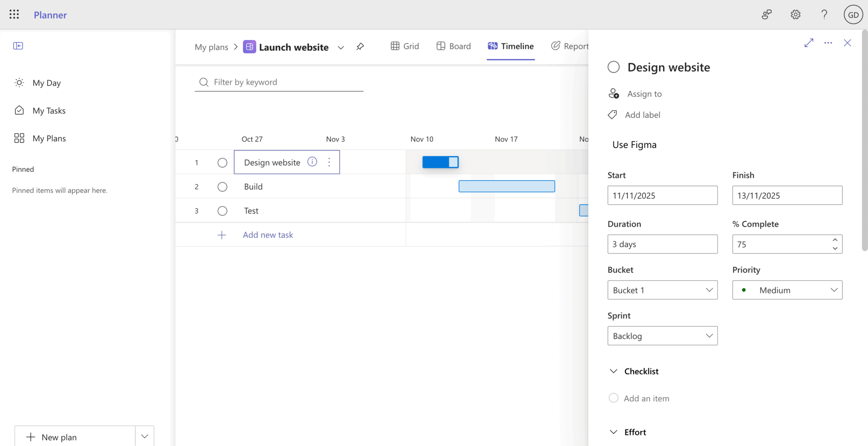Mark Build task as complete
Viewport: 868px width, 446px height.
coord(222,187)
